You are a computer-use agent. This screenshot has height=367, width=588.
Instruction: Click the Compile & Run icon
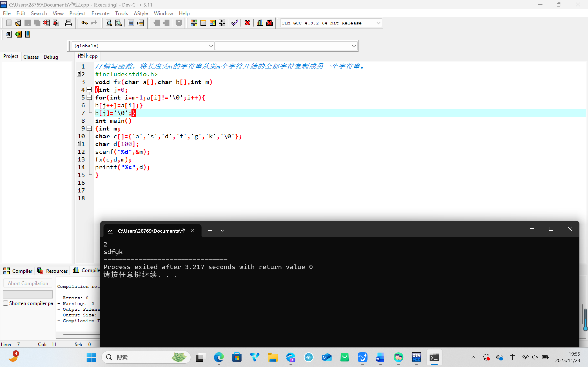coord(213,23)
